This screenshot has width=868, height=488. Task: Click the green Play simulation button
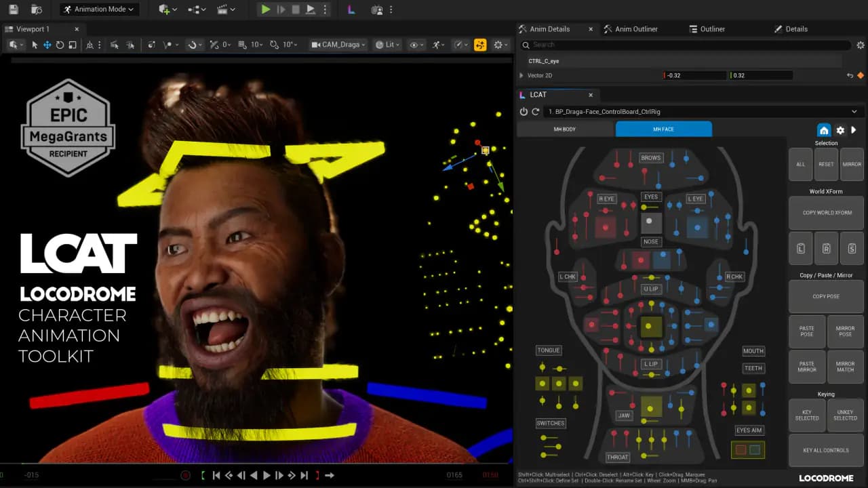click(x=266, y=9)
